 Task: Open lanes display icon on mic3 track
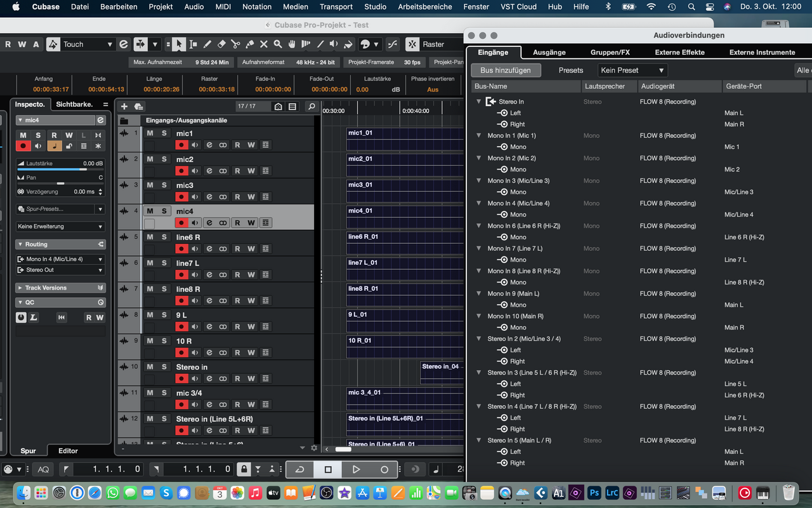(x=265, y=197)
